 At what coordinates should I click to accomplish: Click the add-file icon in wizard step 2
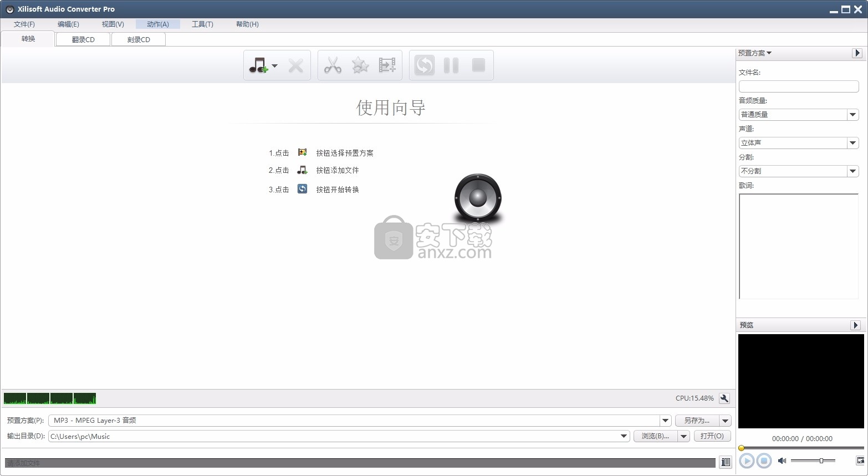(x=302, y=170)
